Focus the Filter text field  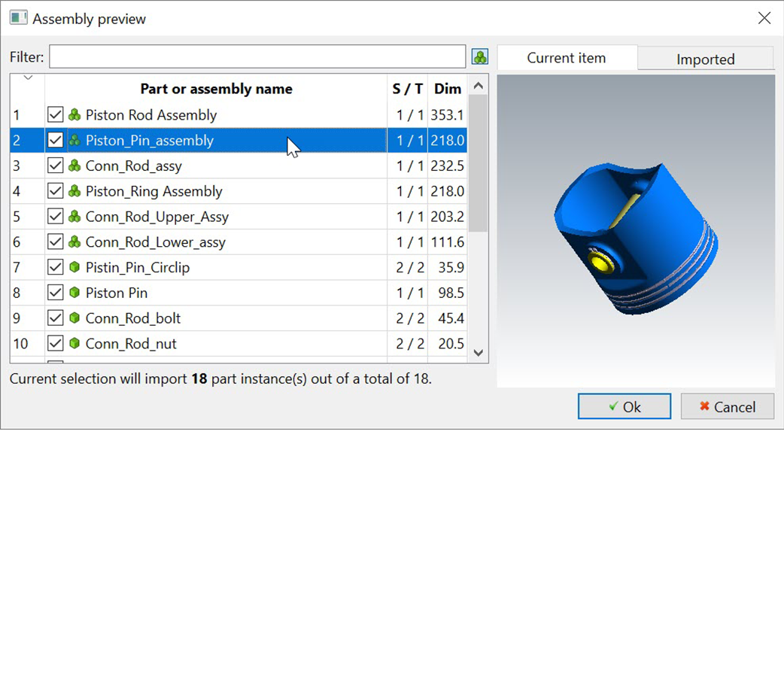[x=257, y=56]
